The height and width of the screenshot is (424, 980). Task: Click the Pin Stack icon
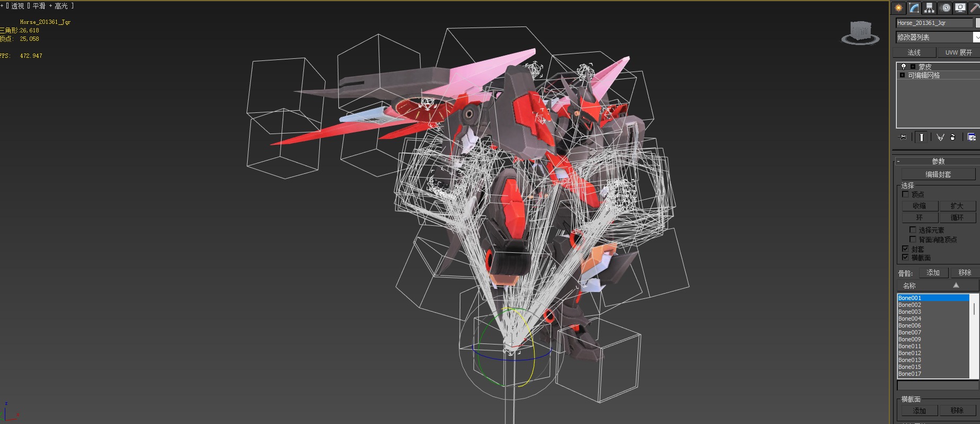click(903, 137)
